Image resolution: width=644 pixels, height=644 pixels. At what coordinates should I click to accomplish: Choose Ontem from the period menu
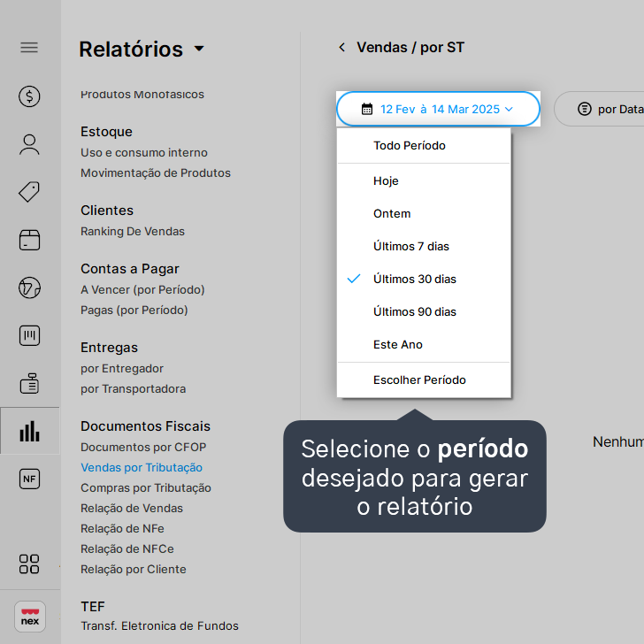tap(424, 213)
